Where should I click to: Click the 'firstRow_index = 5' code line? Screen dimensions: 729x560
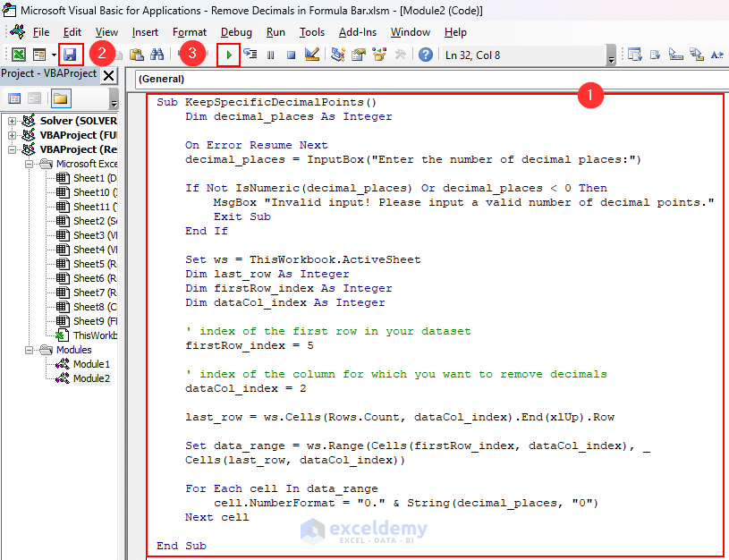tap(250, 345)
